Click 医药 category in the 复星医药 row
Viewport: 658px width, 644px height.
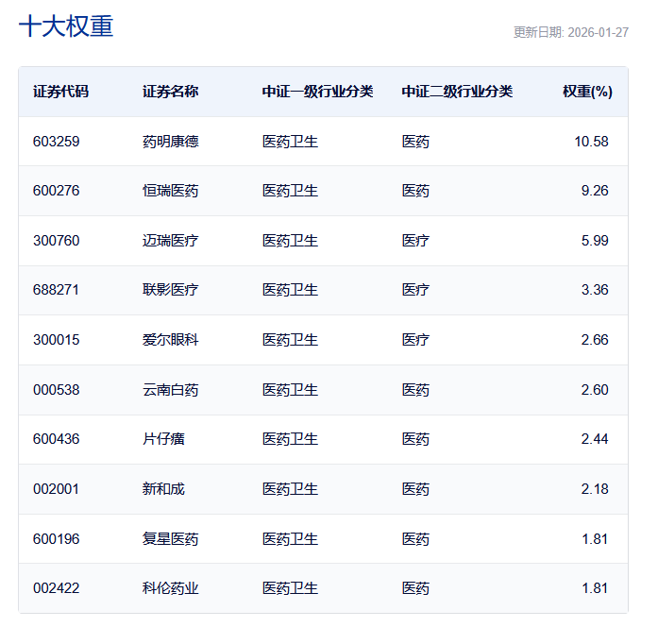[415, 538]
